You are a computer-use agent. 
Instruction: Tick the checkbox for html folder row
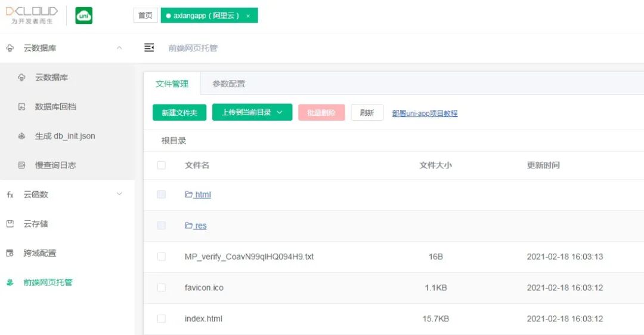coord(162,194)
